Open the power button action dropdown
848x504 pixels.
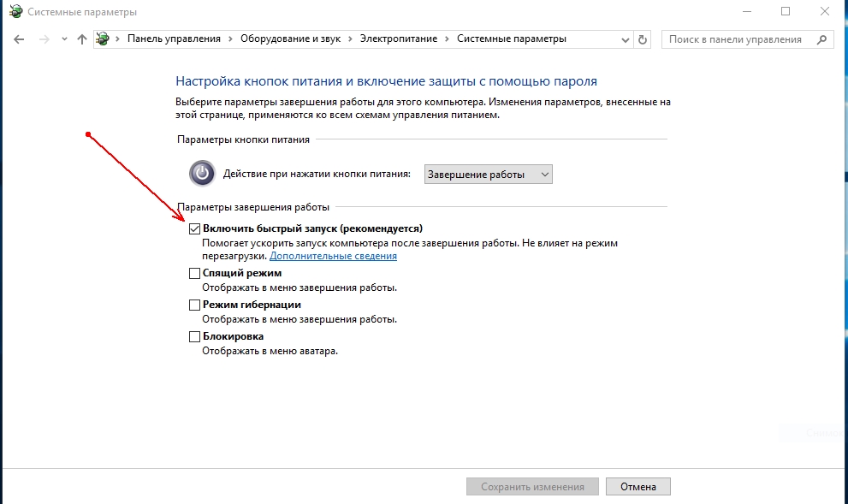coord(489,175)
